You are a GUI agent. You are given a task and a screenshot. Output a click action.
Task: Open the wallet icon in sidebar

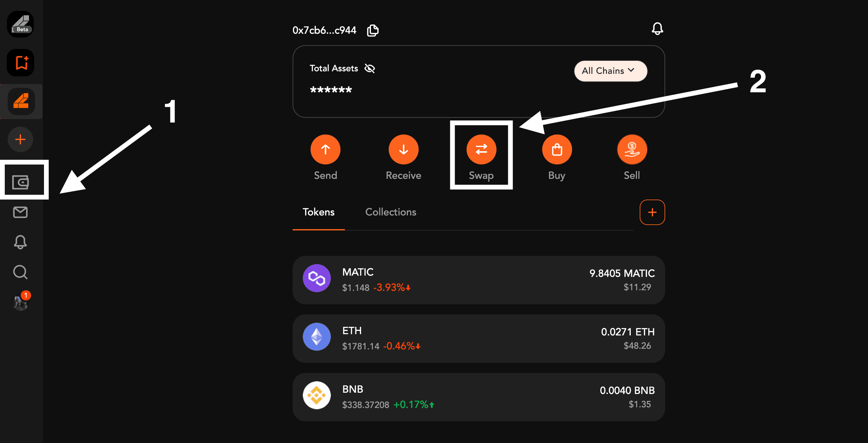pos(21,182)
